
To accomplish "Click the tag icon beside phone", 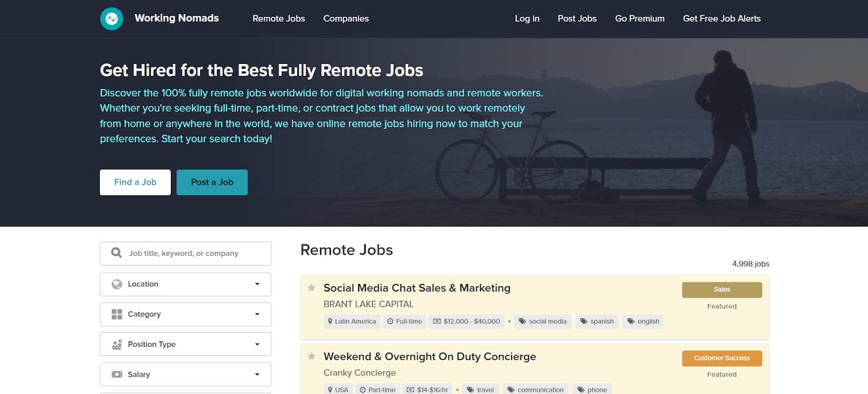I will 581,390.
